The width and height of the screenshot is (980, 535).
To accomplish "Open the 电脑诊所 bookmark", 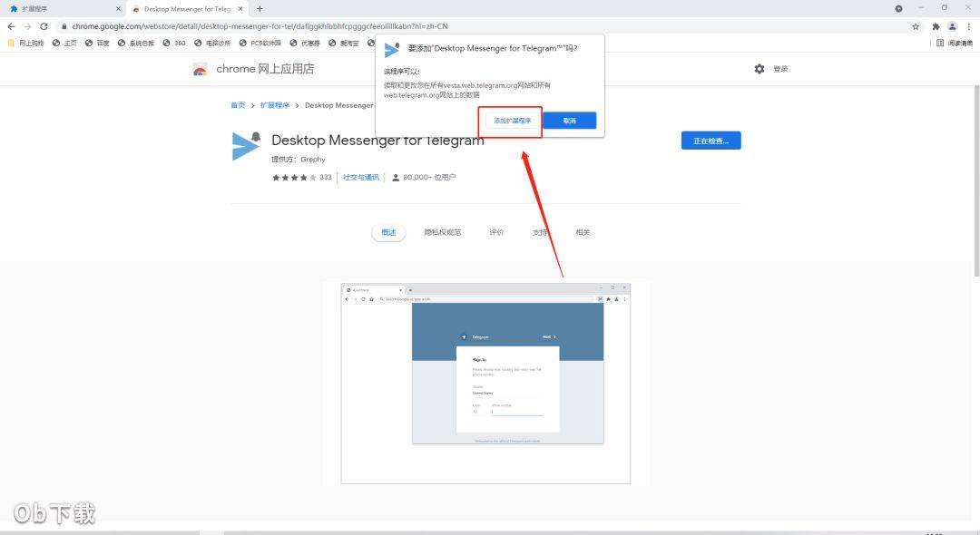I will (212, 44).
